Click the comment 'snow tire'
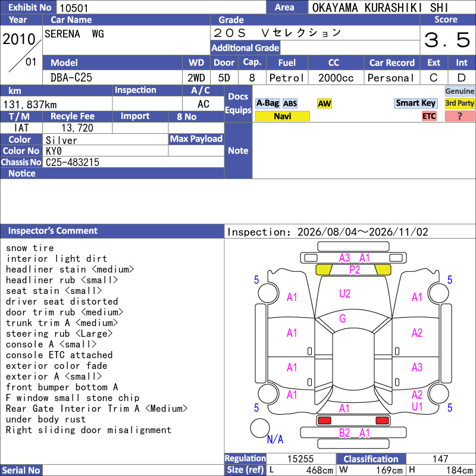 pos(30,248)
